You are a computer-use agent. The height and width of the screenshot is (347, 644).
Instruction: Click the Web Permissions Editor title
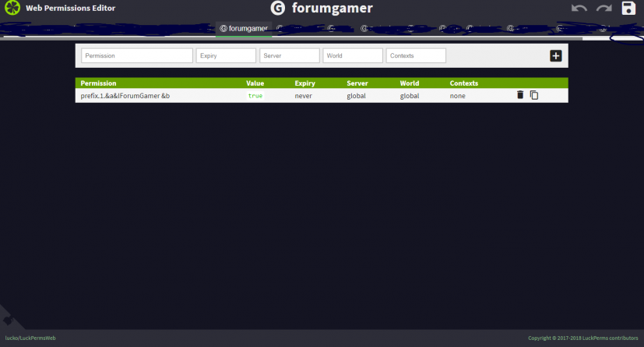(71, 8)
